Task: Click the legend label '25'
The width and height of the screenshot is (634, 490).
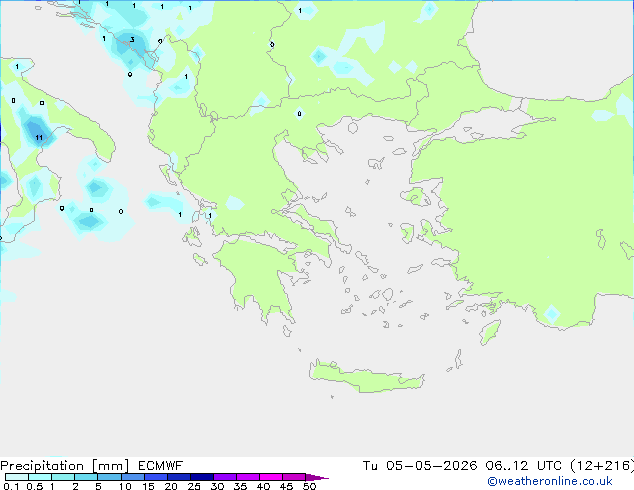Action: click(x=194, y=486)
